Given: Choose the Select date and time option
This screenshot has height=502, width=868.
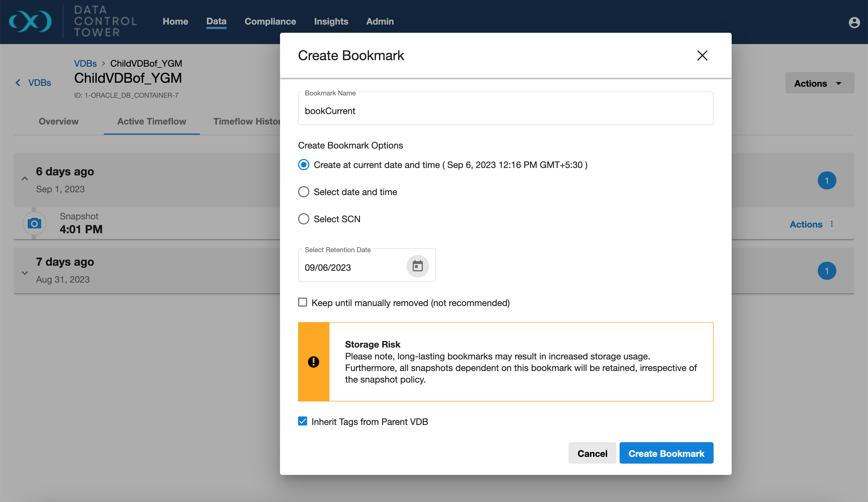Looking at the screenshot, I should [x=303, y=192].
